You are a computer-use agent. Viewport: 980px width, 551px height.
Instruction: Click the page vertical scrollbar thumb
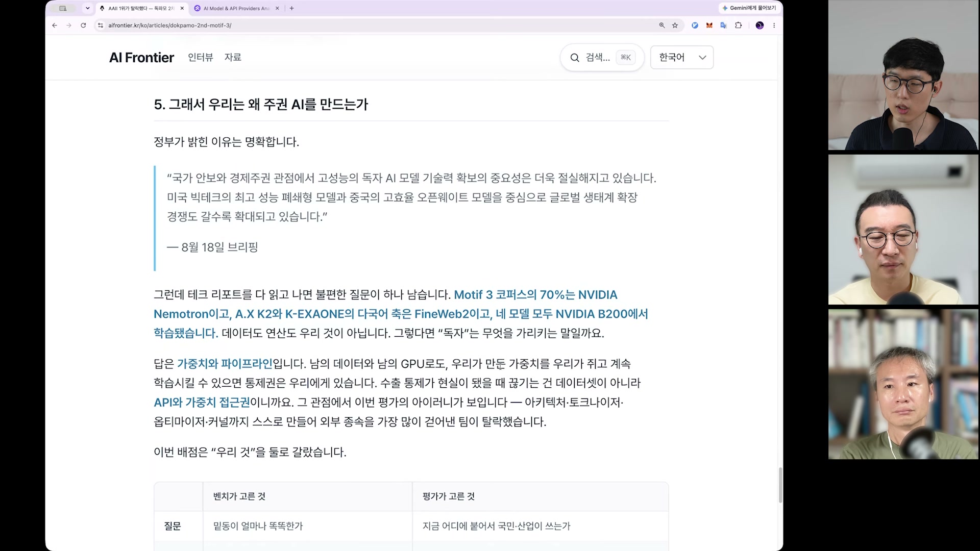click(780, 485)
